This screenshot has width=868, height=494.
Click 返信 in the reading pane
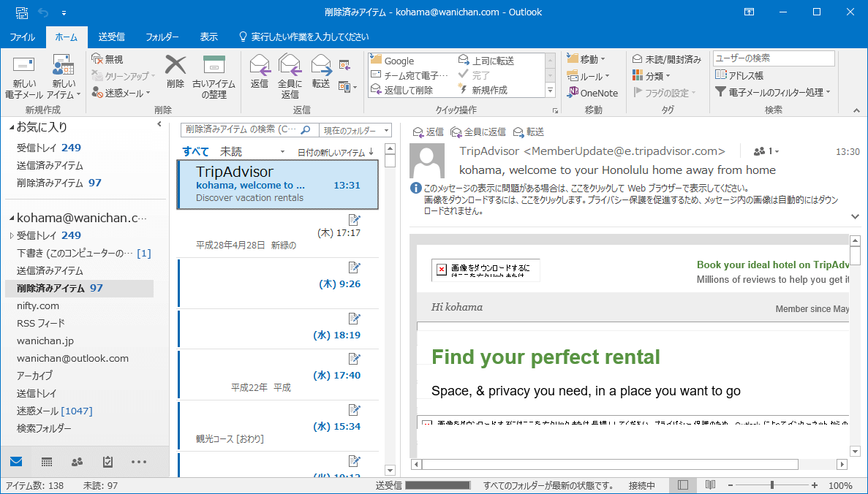(429, 132)
